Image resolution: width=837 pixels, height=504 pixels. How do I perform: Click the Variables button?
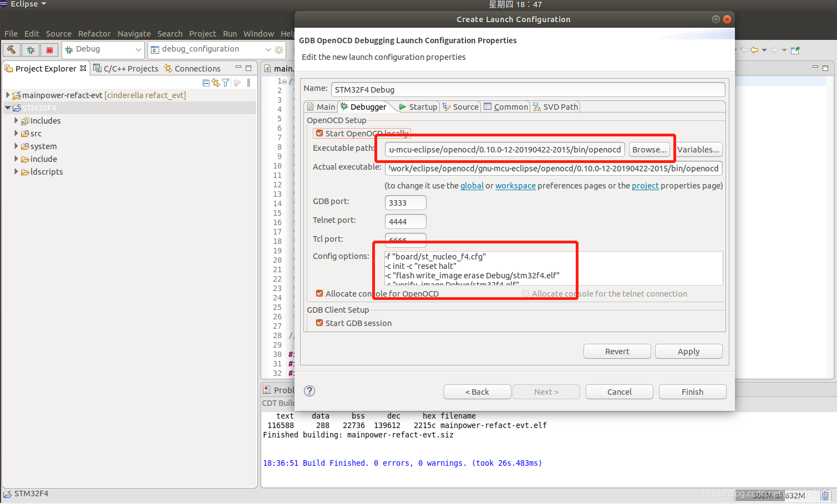(x=698, y=149)
